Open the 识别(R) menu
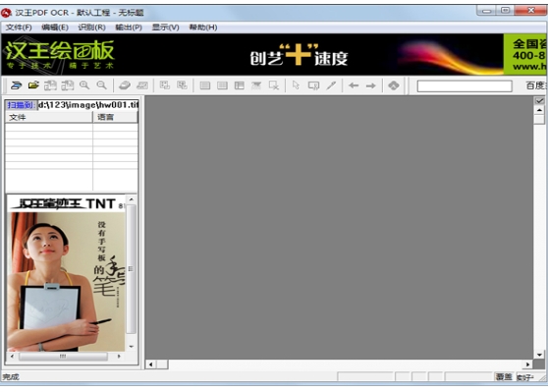Image resolution: width=548 pixels, height=392 pixels. pyautogui.click(x=91, y=28)
